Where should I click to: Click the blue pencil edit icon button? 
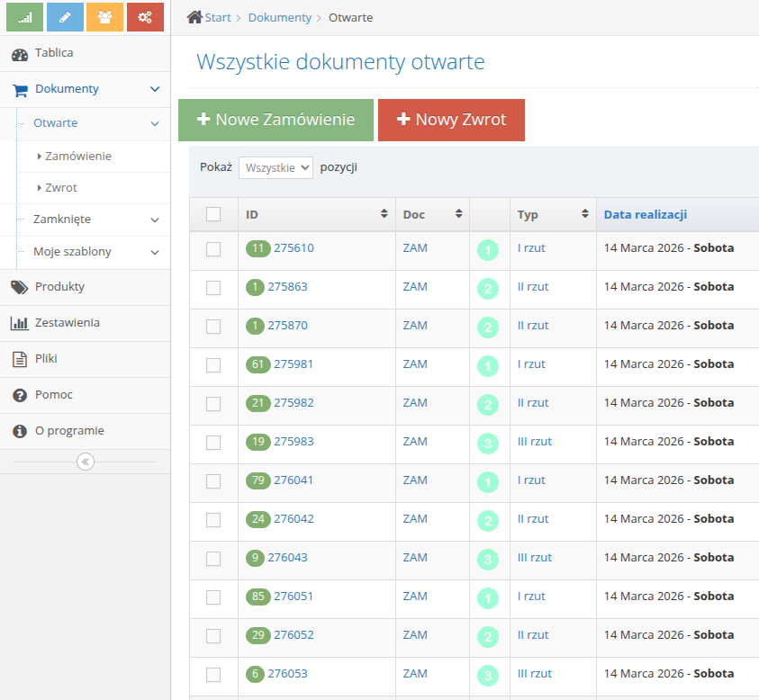click(65, 17)
